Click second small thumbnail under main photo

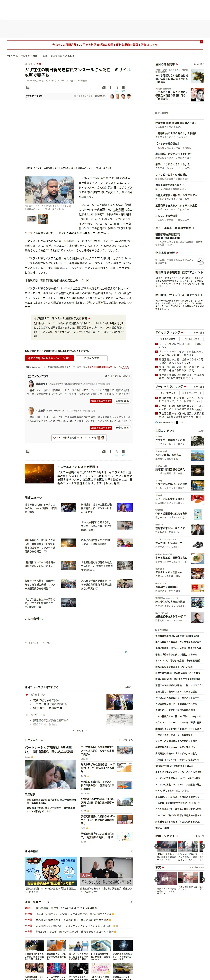click(44, 219)
